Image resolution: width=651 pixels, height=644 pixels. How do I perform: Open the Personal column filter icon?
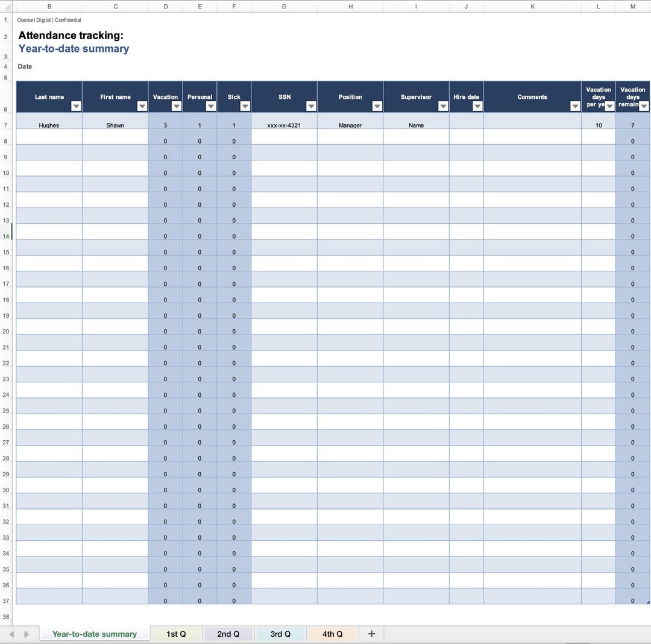click(211, 106)
